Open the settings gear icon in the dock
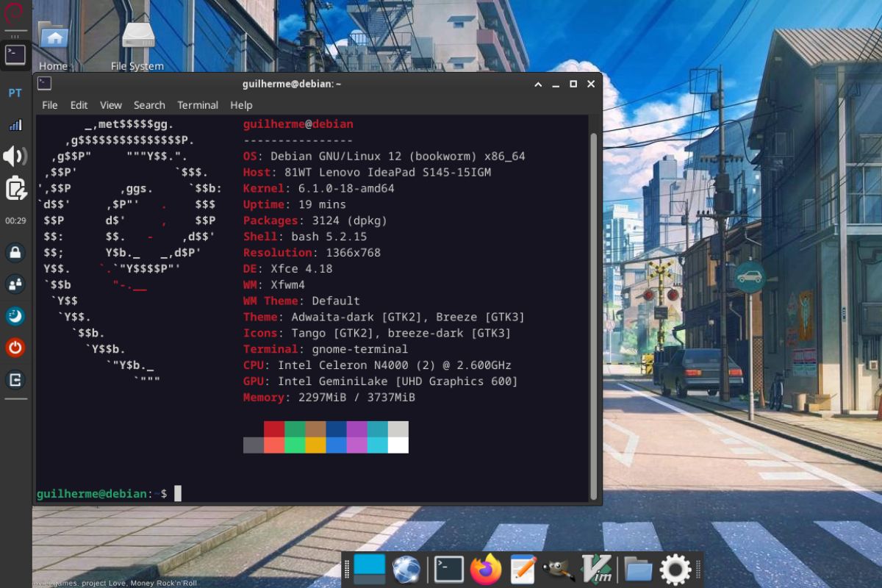This screenshot has width=882, height=588. click(675, 570)
